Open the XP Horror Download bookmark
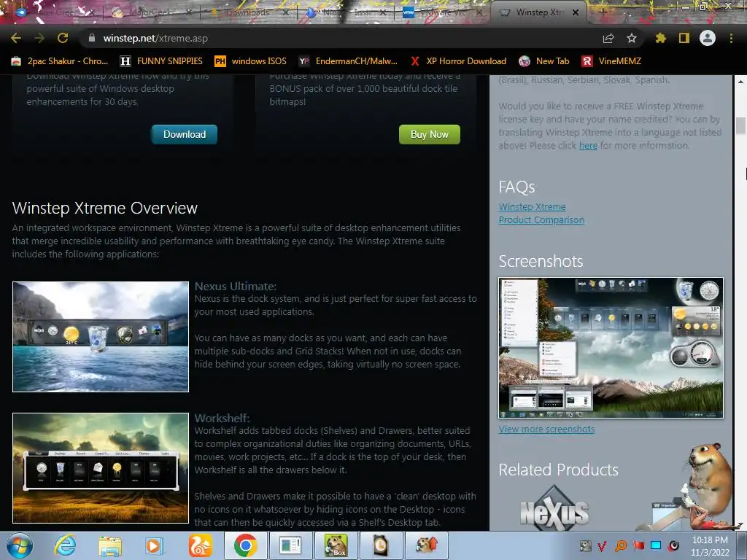 pos(458,61)
